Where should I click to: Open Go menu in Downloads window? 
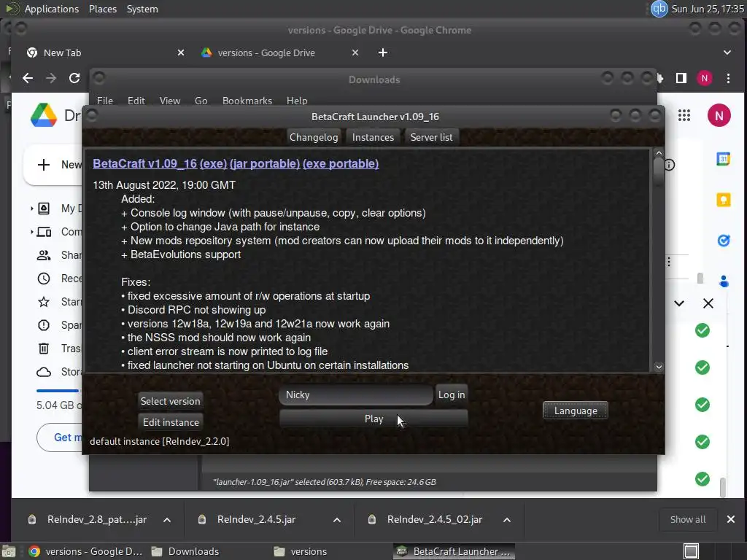(x=201, y=101)
